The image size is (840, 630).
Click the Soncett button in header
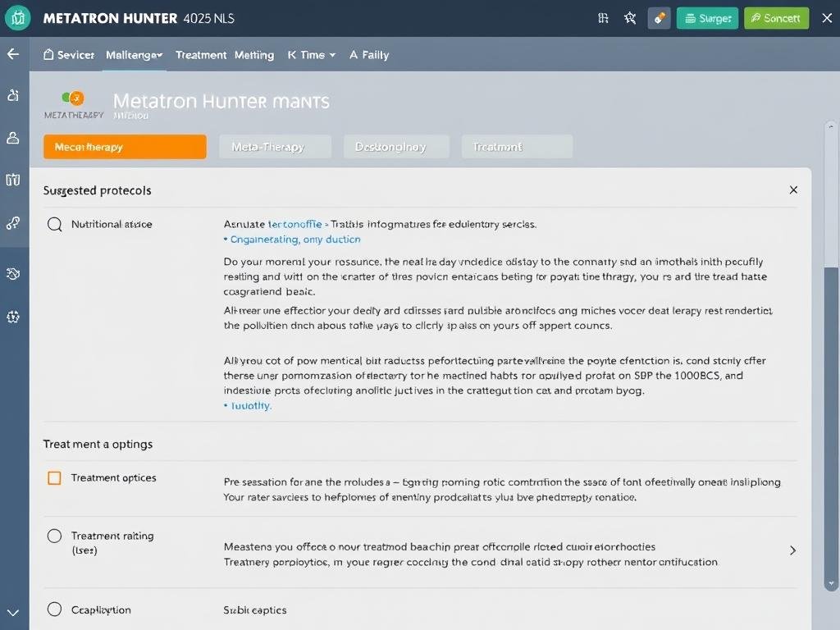coord(776,18)
